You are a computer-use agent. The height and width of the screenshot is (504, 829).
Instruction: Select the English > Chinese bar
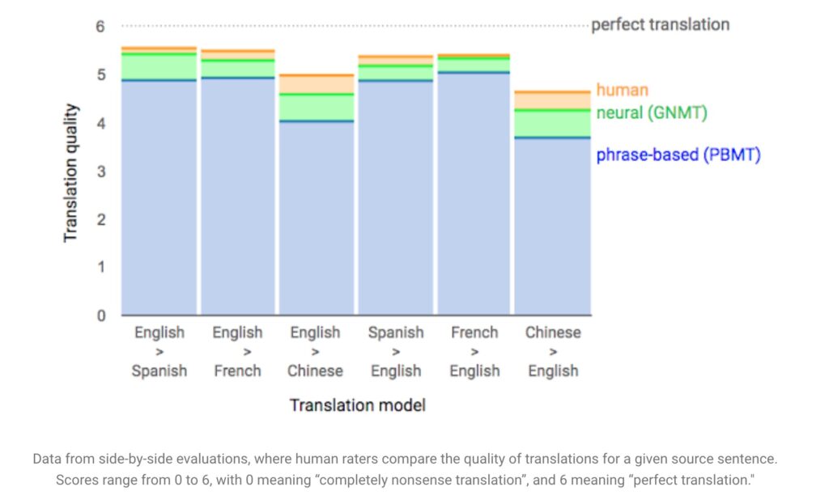coord(317,195)
